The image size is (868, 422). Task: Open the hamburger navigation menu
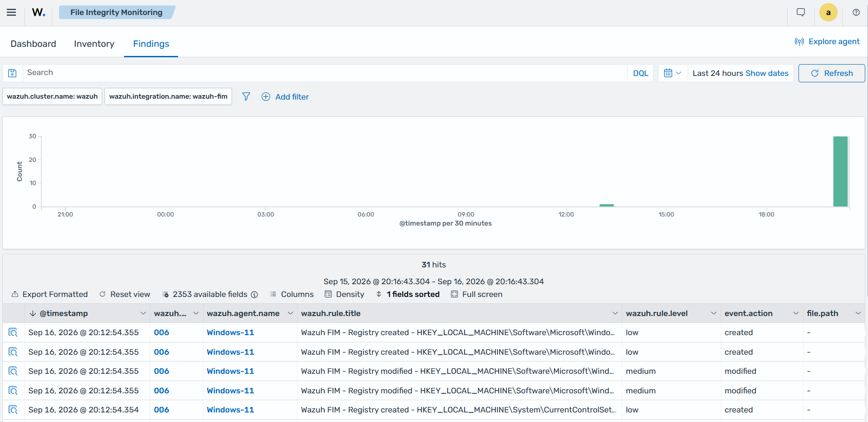coord(11,12)
